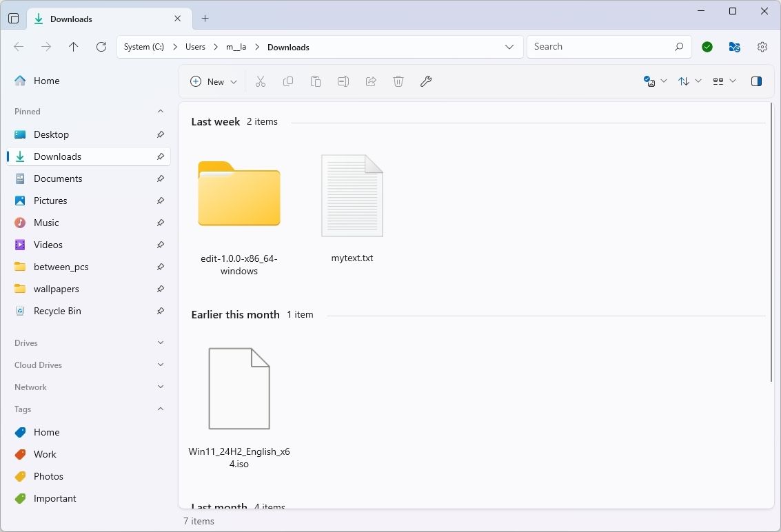
Task: Unpin Documents from the sidebar
Action: coord(160,178)
